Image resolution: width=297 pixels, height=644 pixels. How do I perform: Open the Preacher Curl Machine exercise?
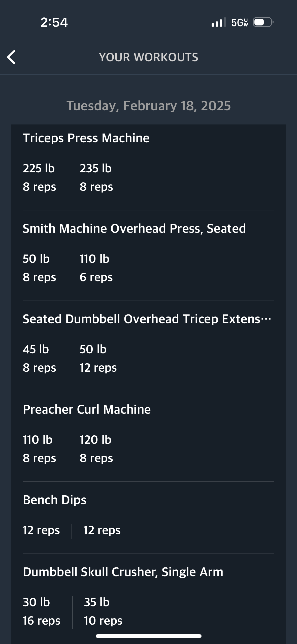pyautogui.click(x=87, y=409)
